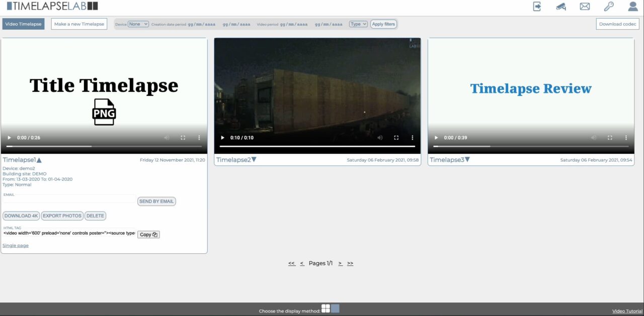The image size is (644, 316).
Task: Go to last page with >> link
Action: coord(350,263)
